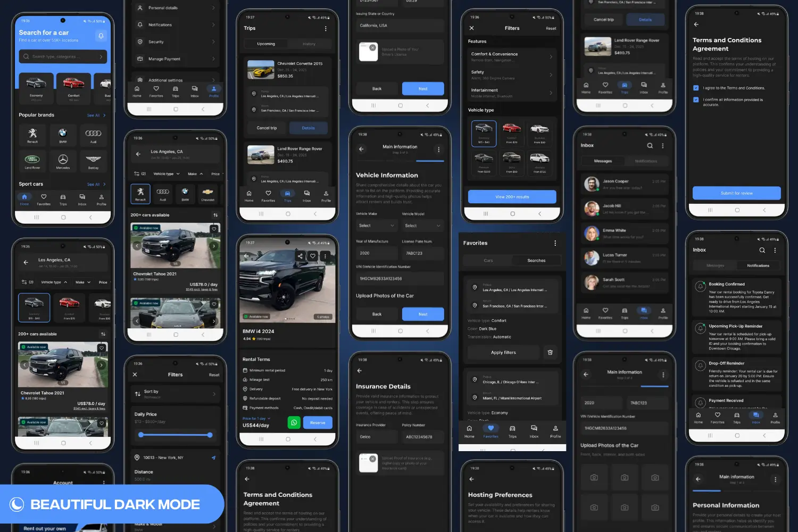Expand the Sort by option in Filters
This screenshot has width=798, height=532.
tap(175, 394)
